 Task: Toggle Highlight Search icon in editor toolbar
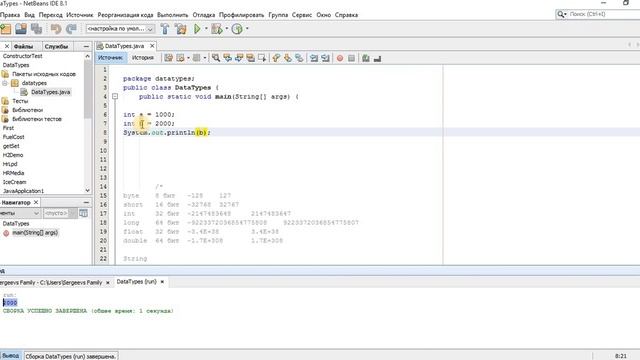[x=250, y=58]
